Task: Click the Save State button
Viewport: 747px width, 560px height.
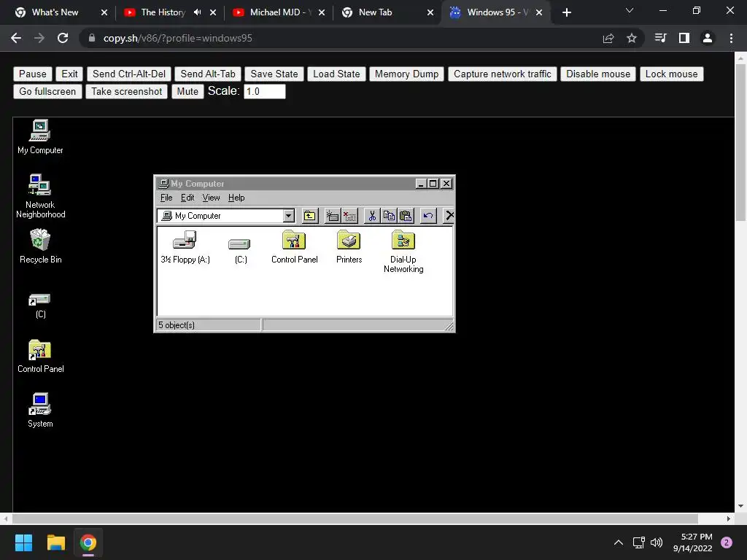Action: [274, 74]
